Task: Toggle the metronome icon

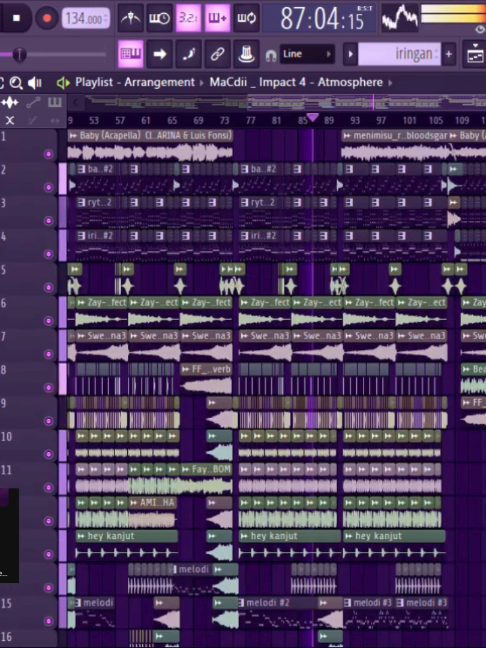Action: (131, 18)
